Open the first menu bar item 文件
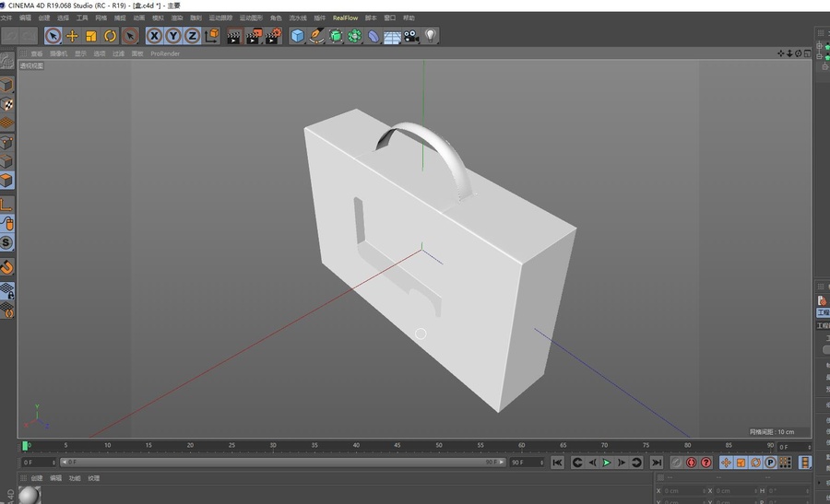830x504 pixels. coord(6,18)
